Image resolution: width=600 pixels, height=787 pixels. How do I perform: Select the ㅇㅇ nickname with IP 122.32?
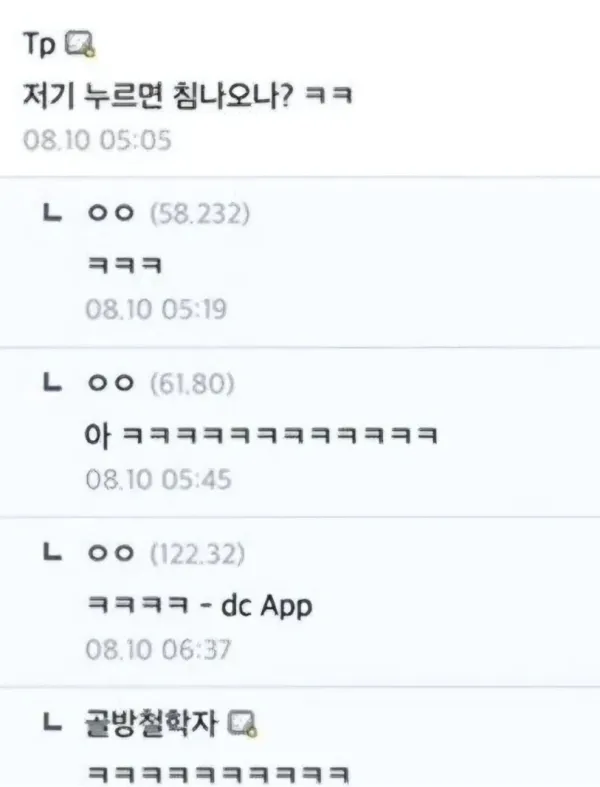coord(111,554)
